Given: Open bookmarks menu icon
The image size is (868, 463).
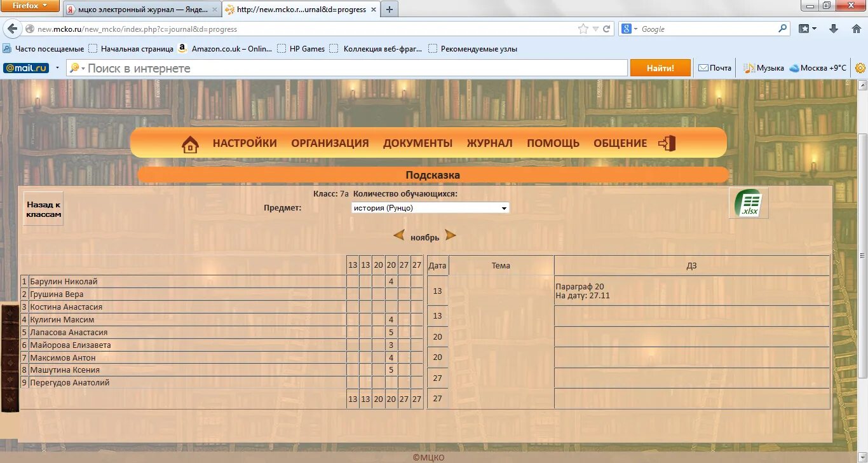Looking at the screenshot, I should click(x=808, y=29).
